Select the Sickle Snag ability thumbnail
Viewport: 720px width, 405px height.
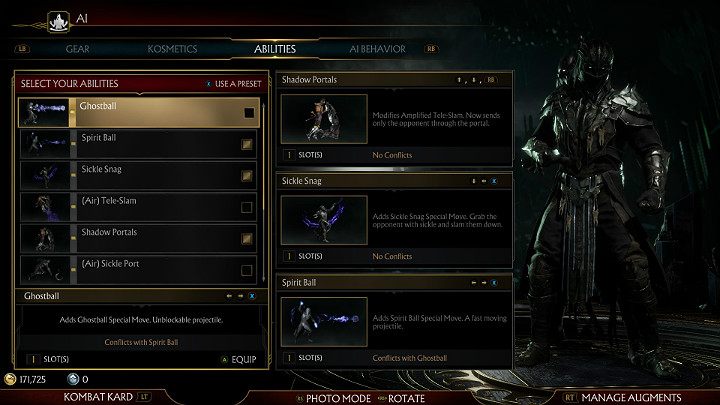coord(45,176)
